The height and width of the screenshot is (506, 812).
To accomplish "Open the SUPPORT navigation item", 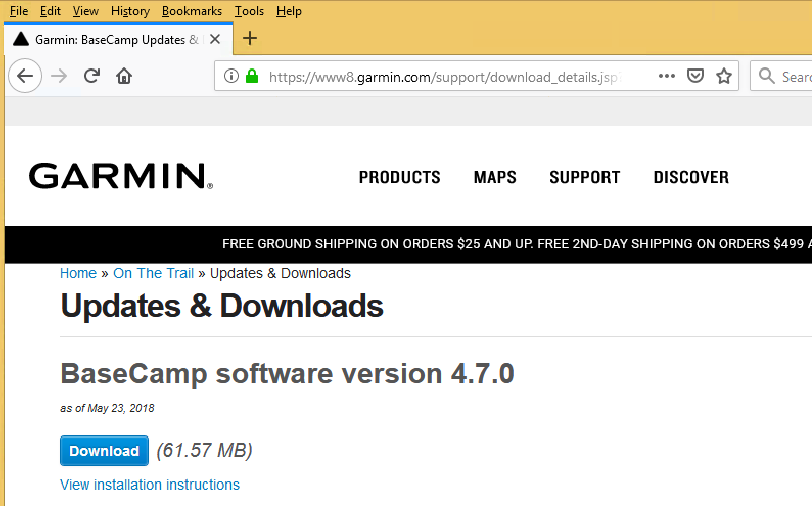I will (585, 177).
